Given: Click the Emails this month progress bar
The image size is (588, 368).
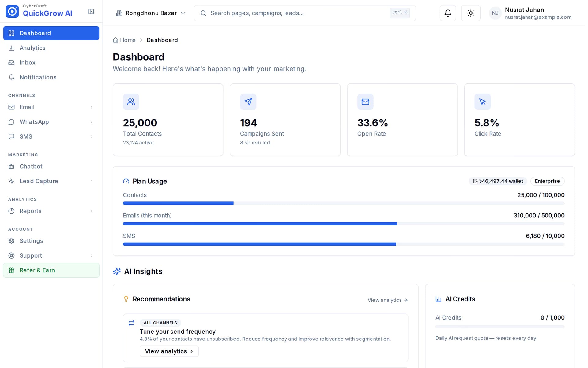Looking at the screenshot, I should pyautogui.click(x=344, y=224).
